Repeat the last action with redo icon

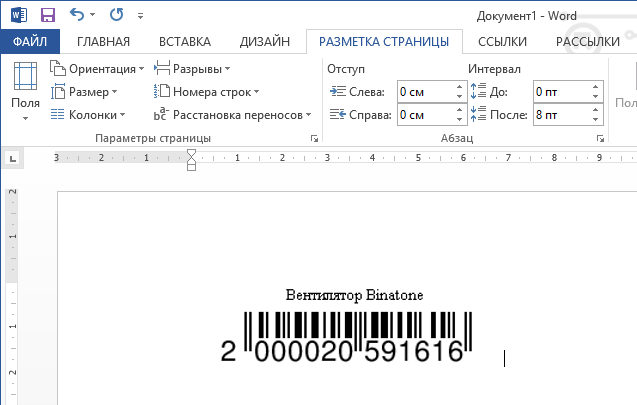[117, 15]
